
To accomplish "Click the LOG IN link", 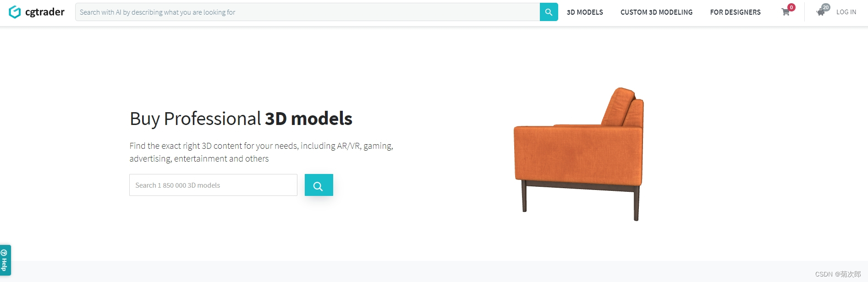I will [x=846, y=12].
